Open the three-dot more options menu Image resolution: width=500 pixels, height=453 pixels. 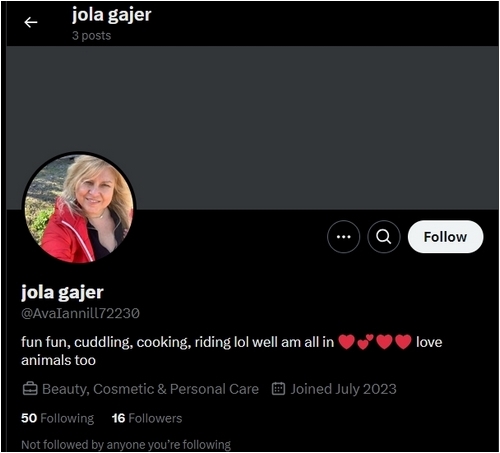coord(343,237)
